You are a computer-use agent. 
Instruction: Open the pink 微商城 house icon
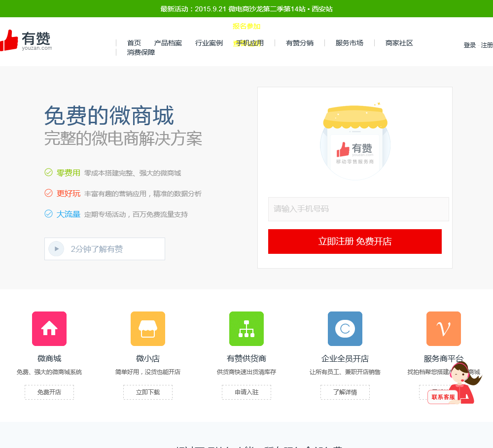[x=49, y=329]
